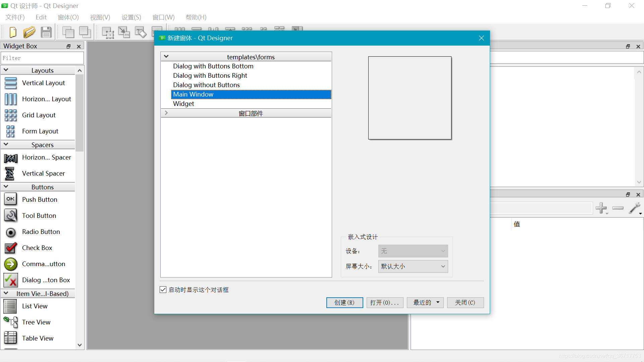The height and width of the screenshot is (362, 644).
Task: Click the Send to Back toolbar icon
Action: click(x=68, y=32)
